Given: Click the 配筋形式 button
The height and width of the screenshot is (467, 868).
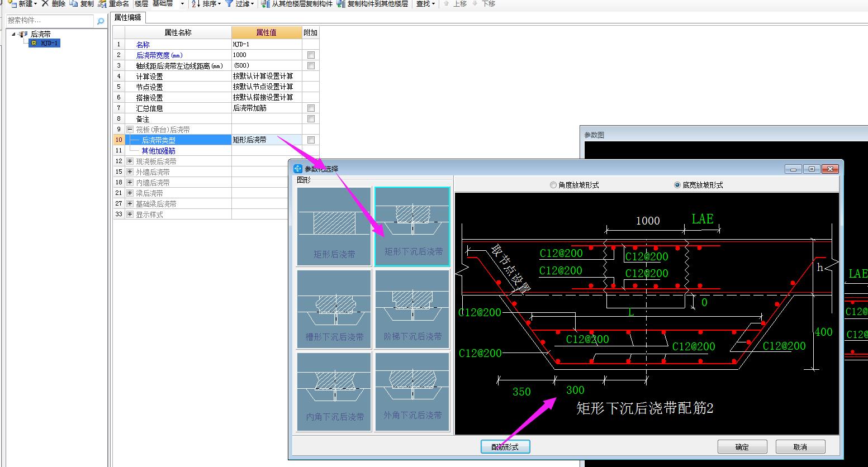Looking at the screenshot, I should point(505,447).
